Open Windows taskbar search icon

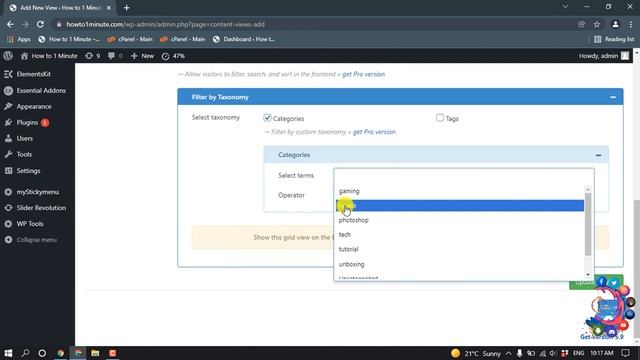point(25,353)
